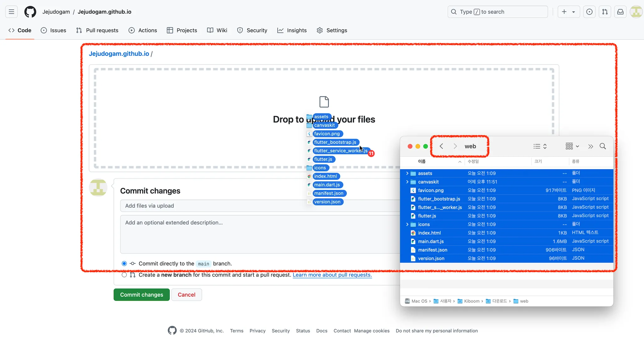This screenshot has width=644, height=357.
Task: Expand the assets folder in Finder
Action: click(x=407, y=173)
